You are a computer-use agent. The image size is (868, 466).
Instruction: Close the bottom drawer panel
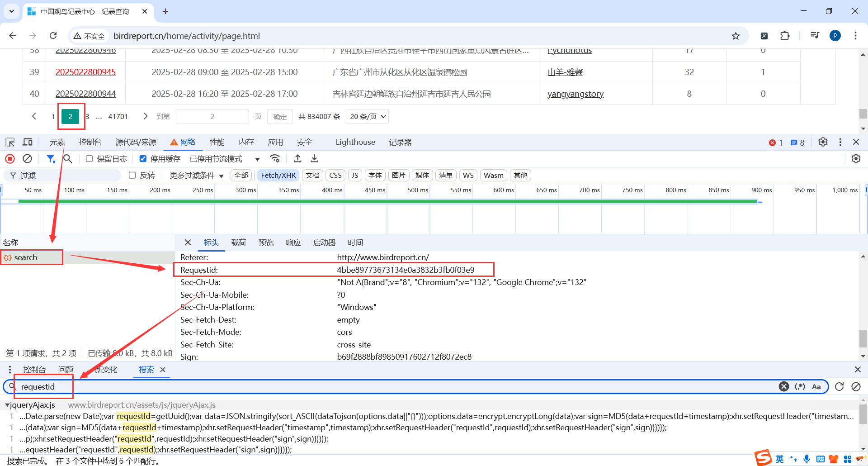858,370
